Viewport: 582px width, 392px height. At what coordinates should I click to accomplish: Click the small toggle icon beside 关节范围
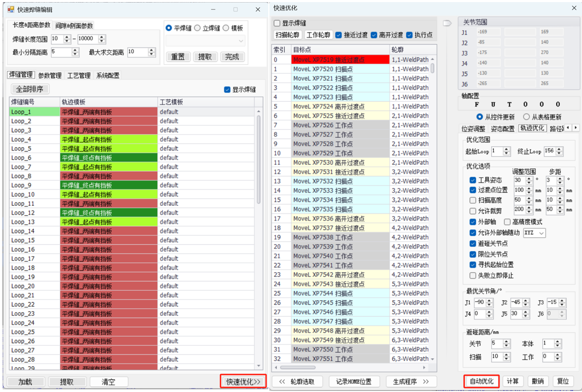[x=447, y=23]
